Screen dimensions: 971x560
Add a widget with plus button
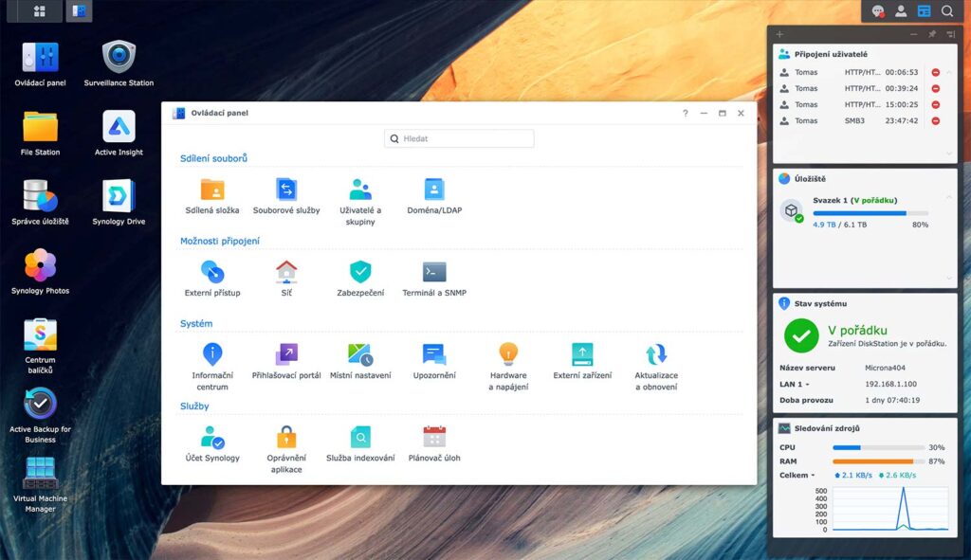779,34
